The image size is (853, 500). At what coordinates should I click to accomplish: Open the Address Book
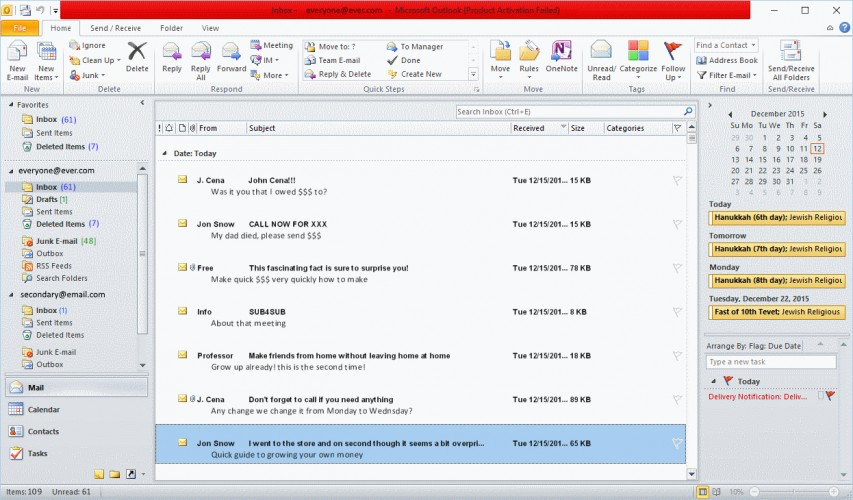tap(727, 60)
